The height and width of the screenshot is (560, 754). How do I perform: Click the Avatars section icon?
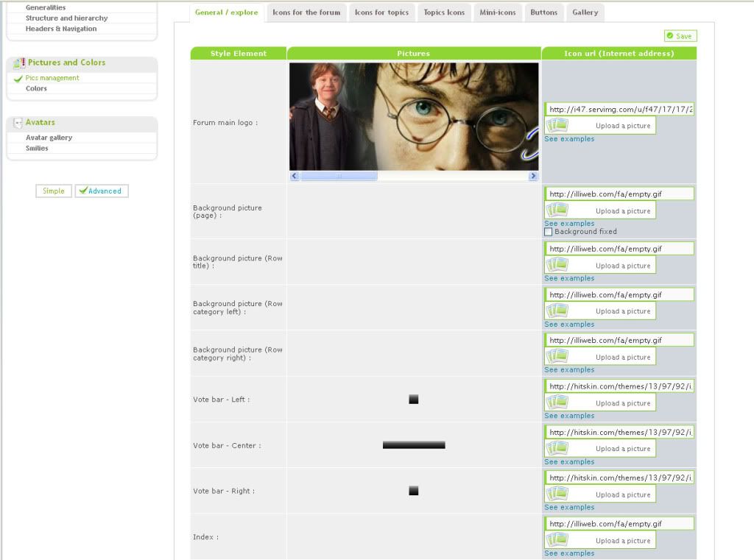(x=18, y=123)
